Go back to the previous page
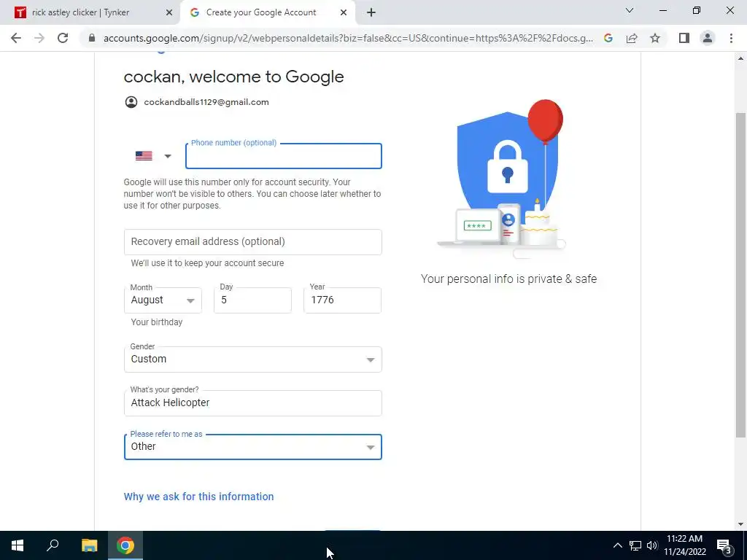Viewport: 747px width, 560px height. [x=16, y=38]
